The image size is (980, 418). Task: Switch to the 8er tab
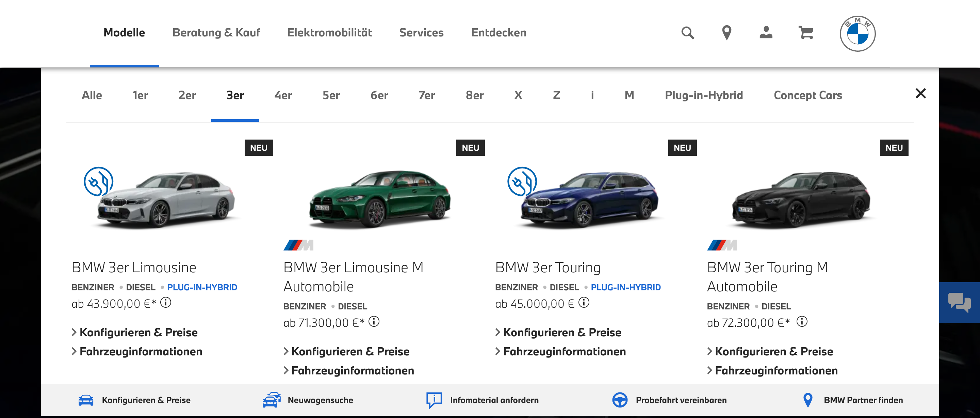pyautogui.click(x=474, y=95)
